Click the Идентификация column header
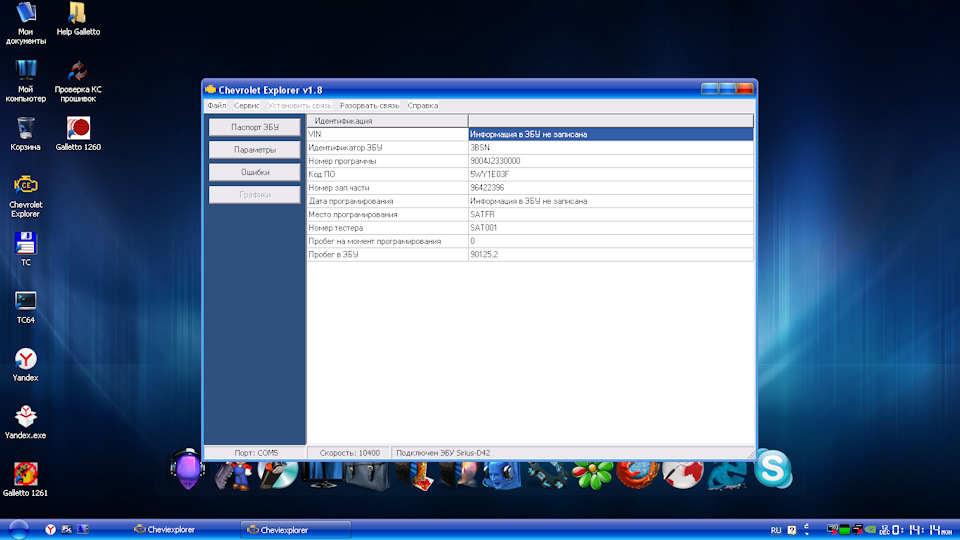This screenshot has height=540, width=960. (x=387, y=121)
